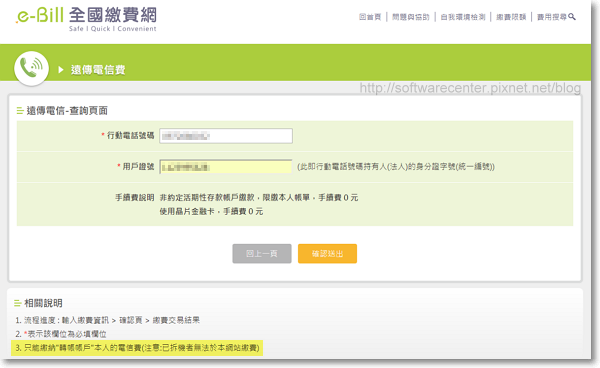Click the e-Bill 全國繳費網 logo
Image resolution: width=600 pixels, height=368 pixels.
(x=86, y=19)
